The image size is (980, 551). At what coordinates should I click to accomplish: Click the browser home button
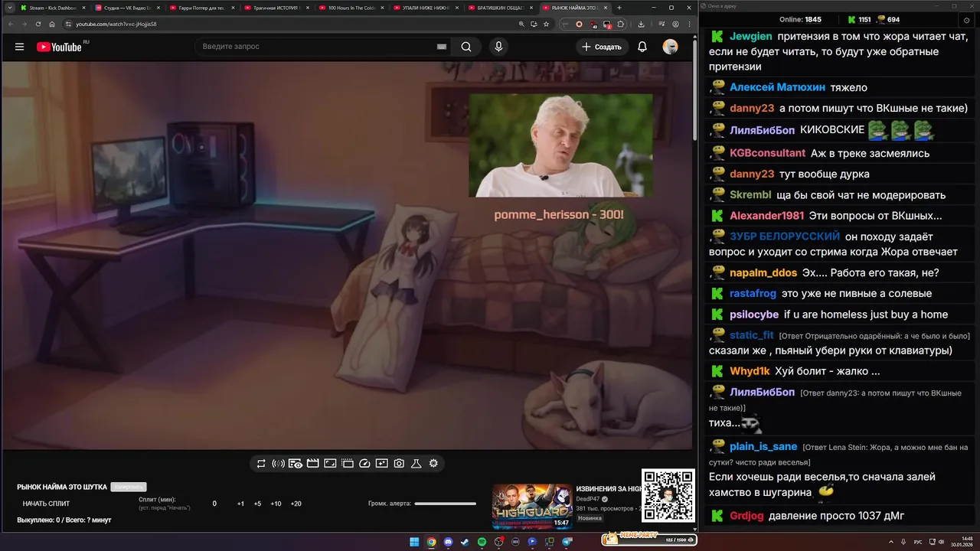tap(52, 24)
